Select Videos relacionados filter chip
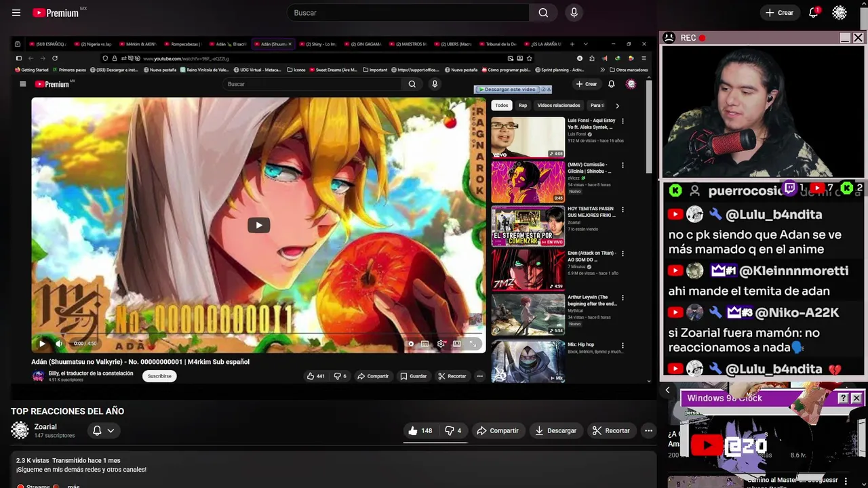868x488 pixels. click(x=559, y=105)
